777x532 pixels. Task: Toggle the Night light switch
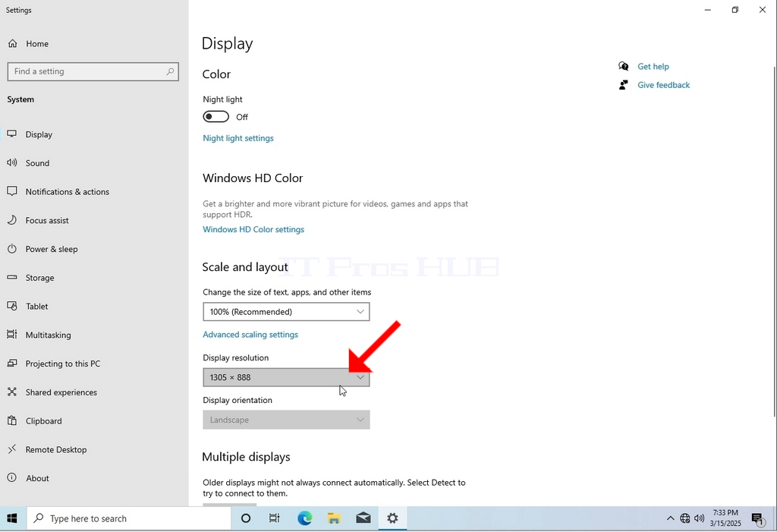pyautogui.click(x=216, y=117)
